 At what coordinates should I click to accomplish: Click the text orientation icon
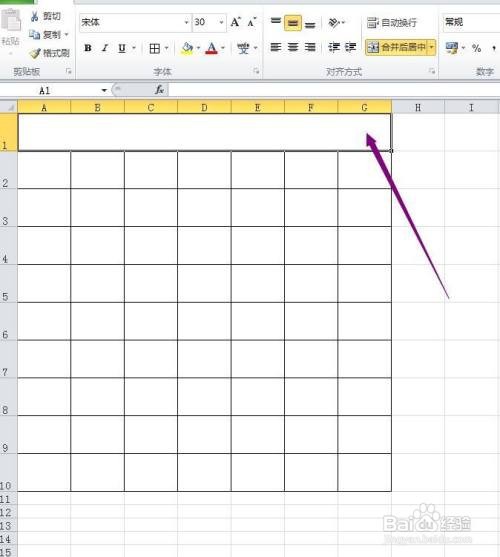pyautogui.click(x=334, y=23)
